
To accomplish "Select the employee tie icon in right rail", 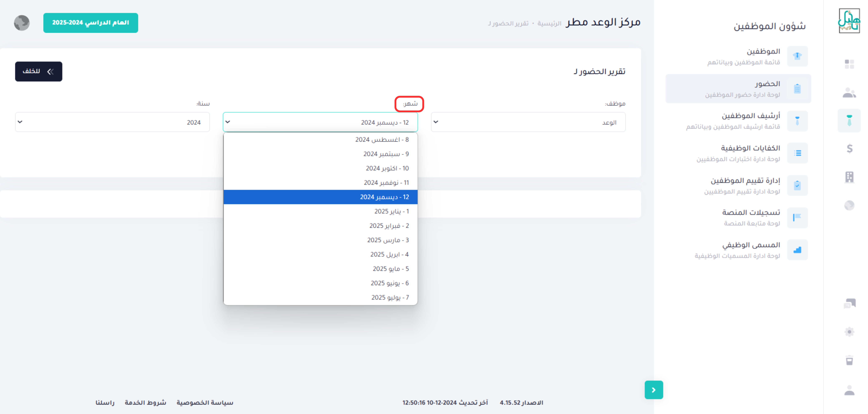I will pos(849,121).
